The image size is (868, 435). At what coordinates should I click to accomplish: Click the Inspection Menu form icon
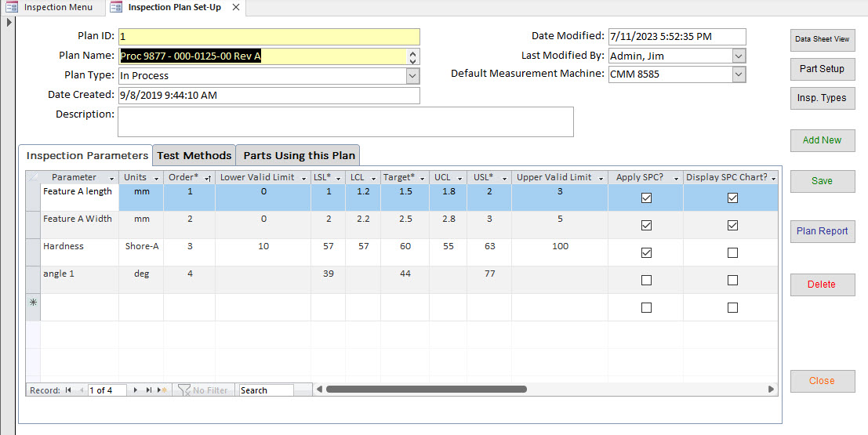pos(13,7)
